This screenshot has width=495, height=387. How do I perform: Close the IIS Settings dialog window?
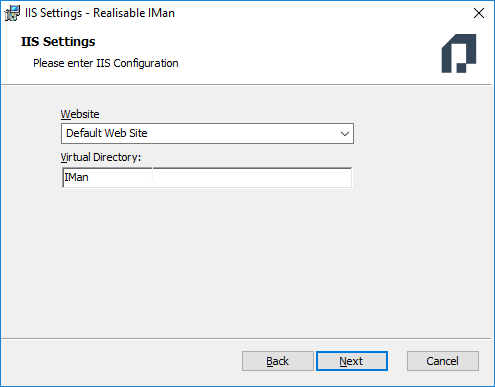point(479,13)
